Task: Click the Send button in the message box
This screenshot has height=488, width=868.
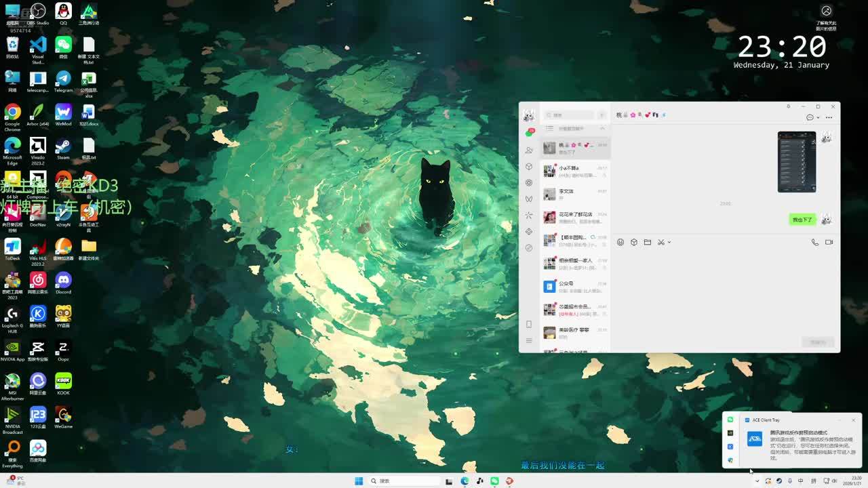Action: point(818,342)
